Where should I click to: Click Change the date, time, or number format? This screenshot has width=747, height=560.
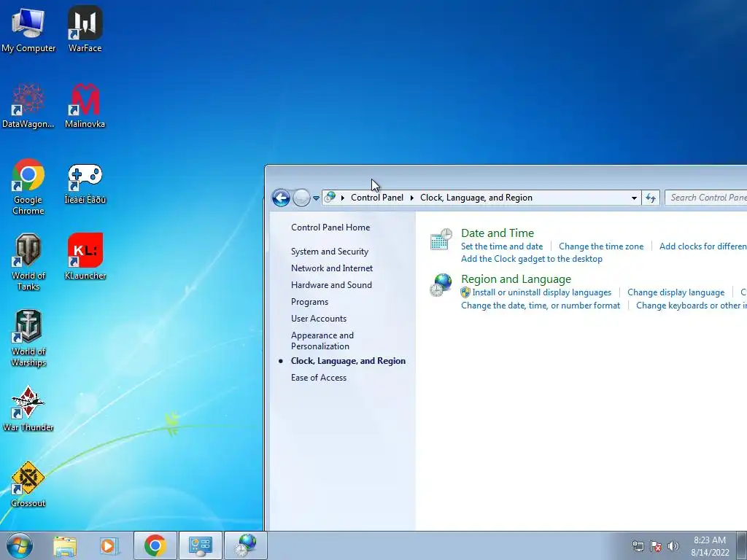tap(541, 306)
